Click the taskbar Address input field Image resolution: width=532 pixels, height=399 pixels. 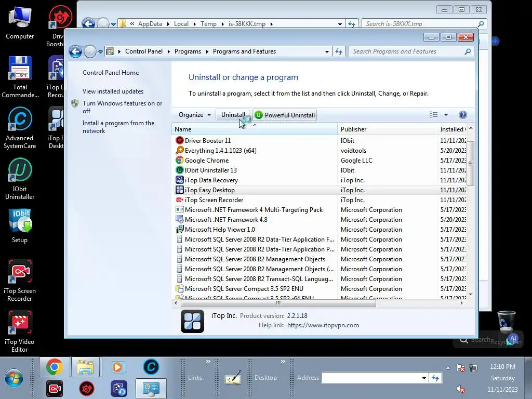click(x=371, y=378)
